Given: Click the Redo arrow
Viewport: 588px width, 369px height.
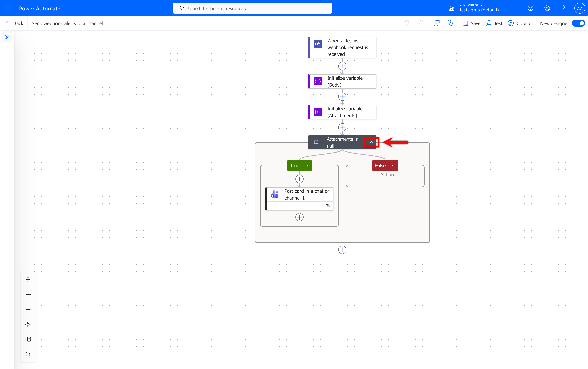Looking at the screenshot, I should pos(420,23).
